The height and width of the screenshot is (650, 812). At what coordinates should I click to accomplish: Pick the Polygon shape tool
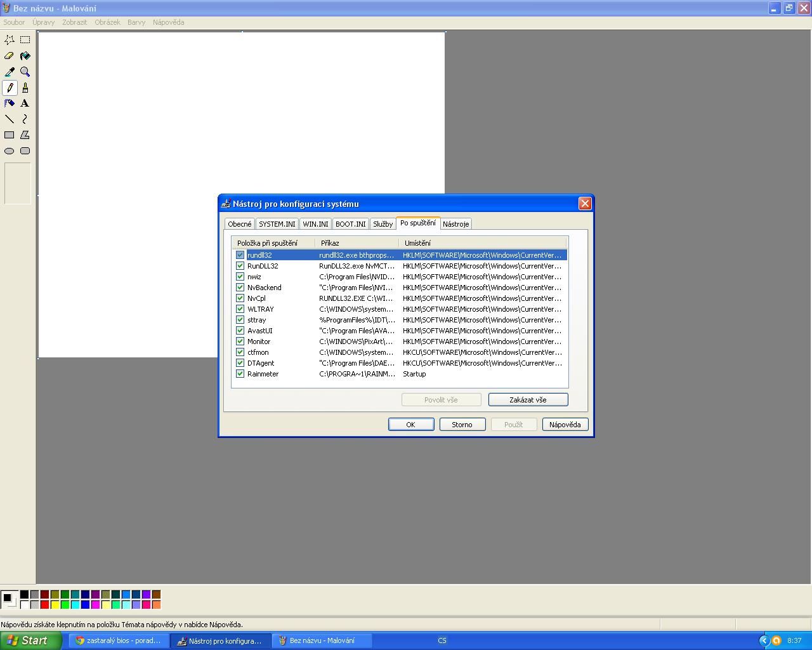click(25, 135)
